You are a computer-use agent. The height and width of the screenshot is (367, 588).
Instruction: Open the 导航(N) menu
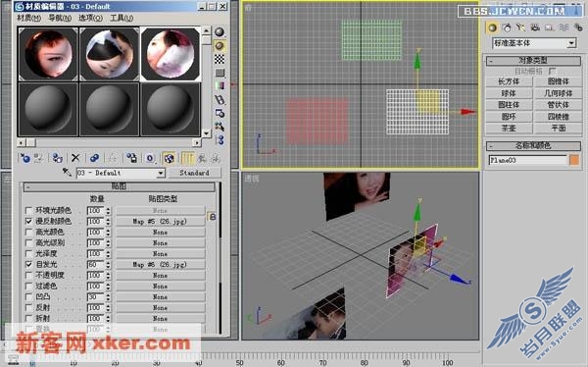point(60,18)
